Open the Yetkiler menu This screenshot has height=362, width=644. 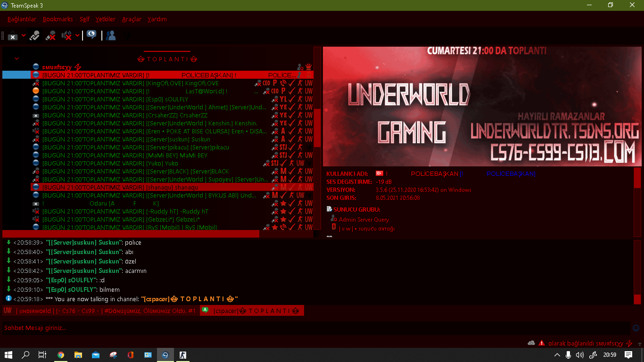coord(106,19)
